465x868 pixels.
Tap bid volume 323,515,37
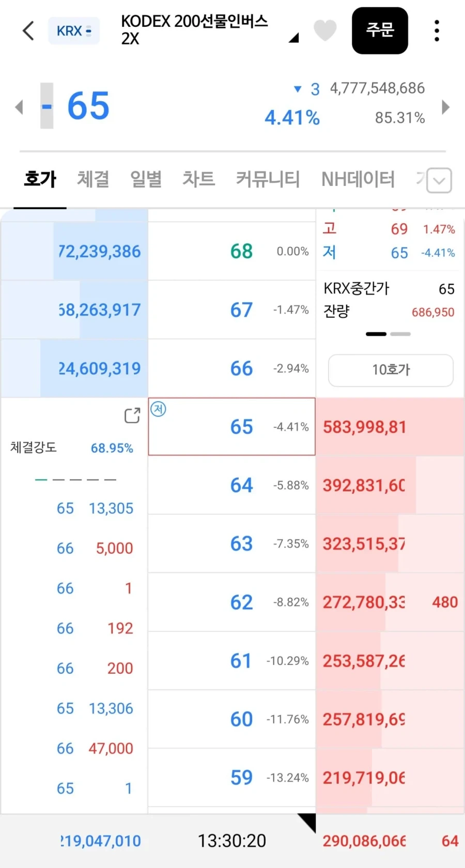click(x=364, y=544)
